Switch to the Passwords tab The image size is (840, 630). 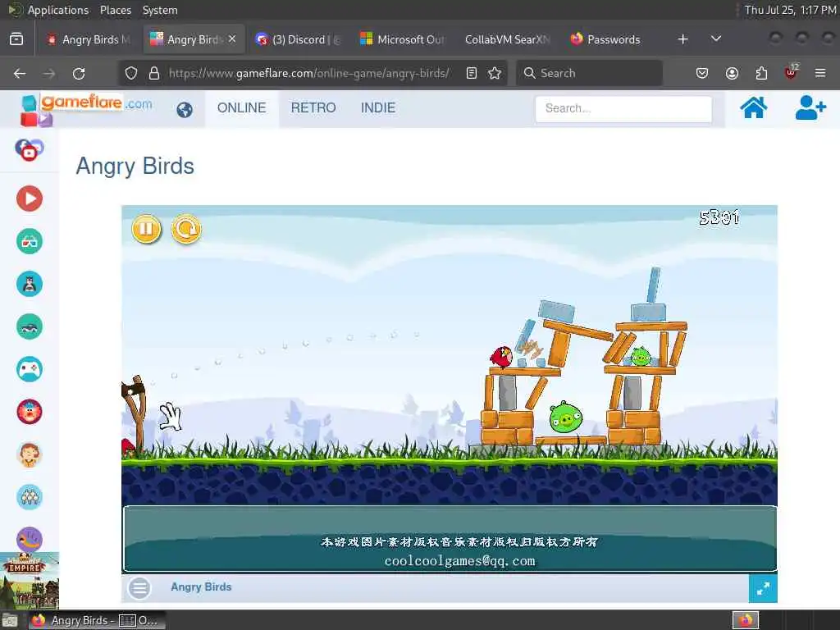(x=606, y=39)
